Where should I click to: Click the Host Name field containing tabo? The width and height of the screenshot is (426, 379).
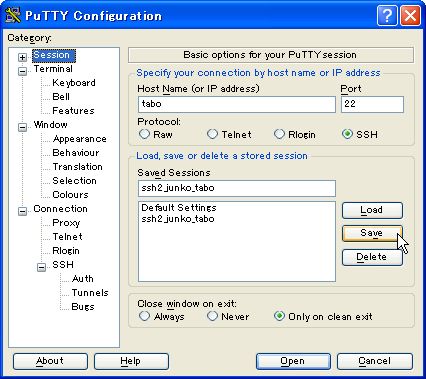point(237,104)
